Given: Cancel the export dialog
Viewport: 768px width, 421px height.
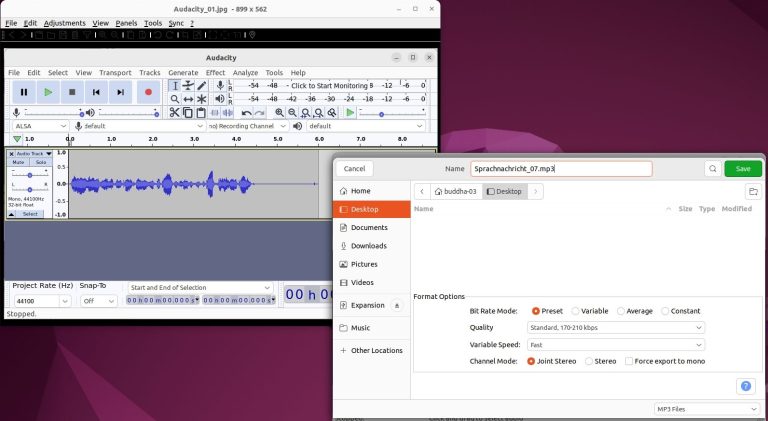Looking at the screenshot, I should pos(354,168).
